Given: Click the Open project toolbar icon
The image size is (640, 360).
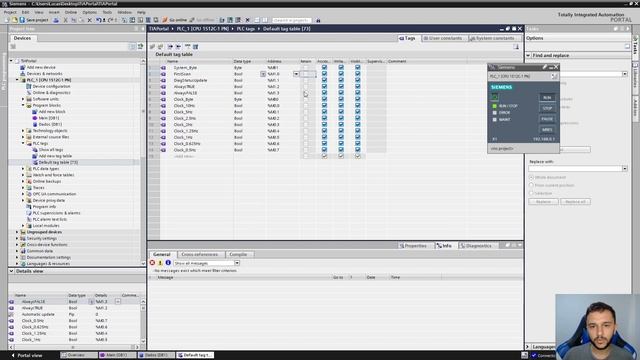Looking at the screenshot, I should click(14, 20).
